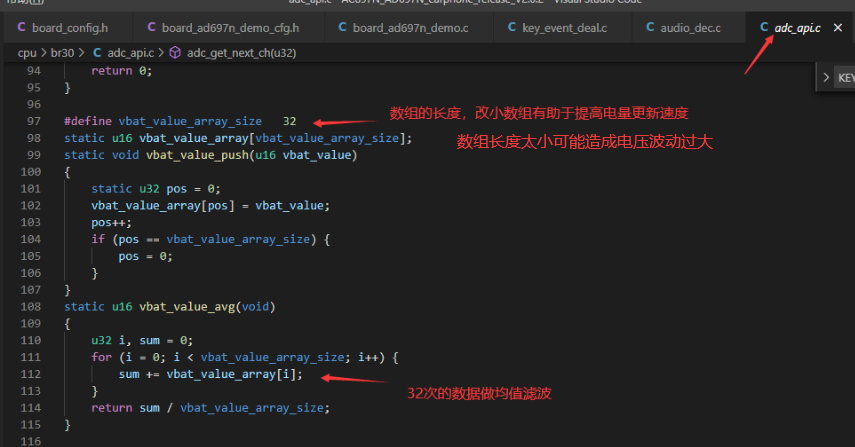Image resolution: width=855 pixels, height=447 pixels.
Task: Click the 'for' loop statement on line 111
Action: point(245,357)
